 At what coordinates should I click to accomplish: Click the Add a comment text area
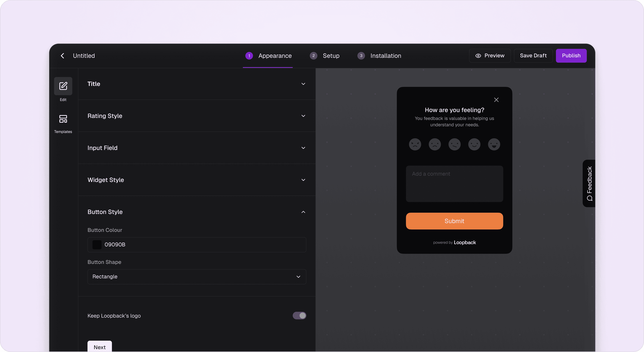click(x=454, y=184)
